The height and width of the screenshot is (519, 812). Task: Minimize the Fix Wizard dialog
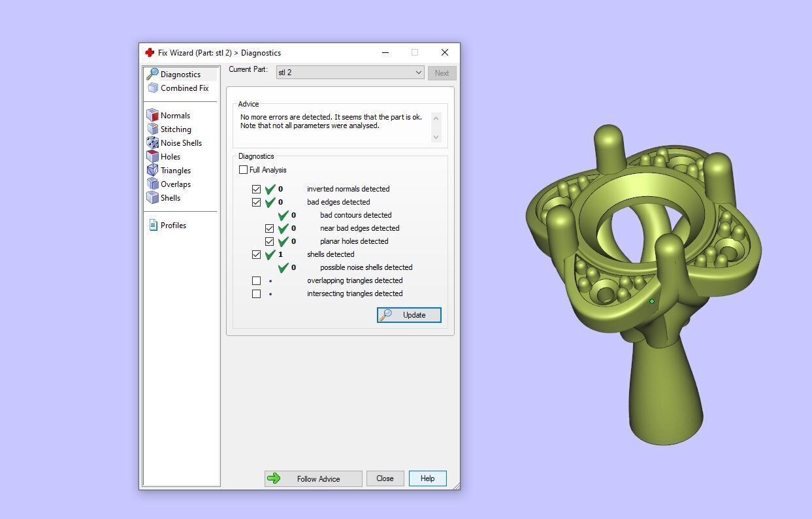pos(385,52)
